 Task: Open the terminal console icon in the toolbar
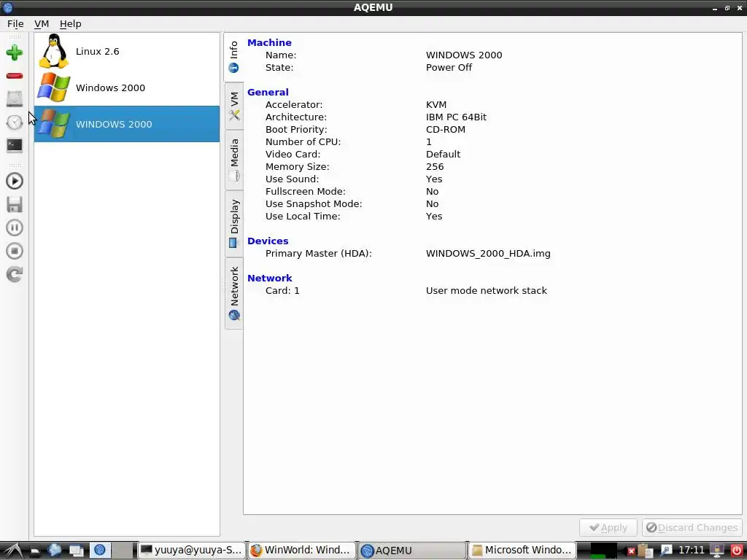(15, 145)
